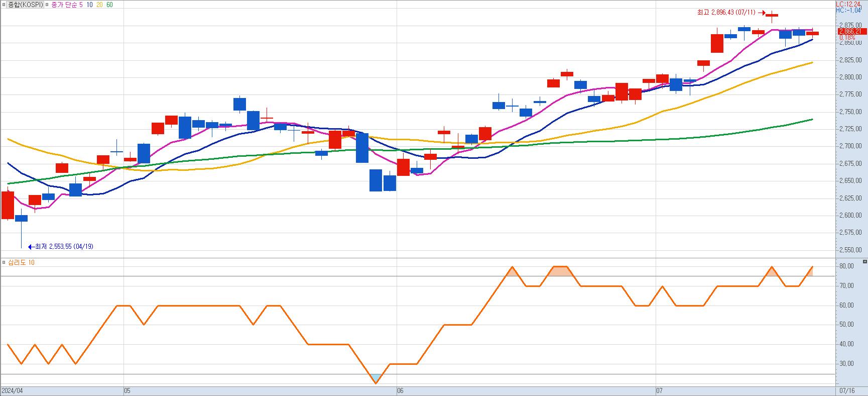Click the square marker beside 심리도 10

coord(4,262)
